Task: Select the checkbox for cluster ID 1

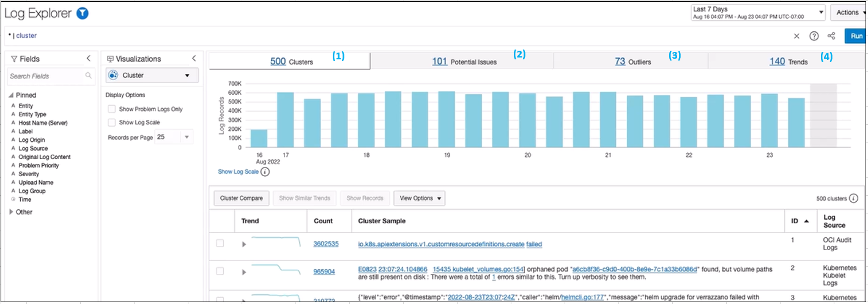Action: click(x=220, y=243)
